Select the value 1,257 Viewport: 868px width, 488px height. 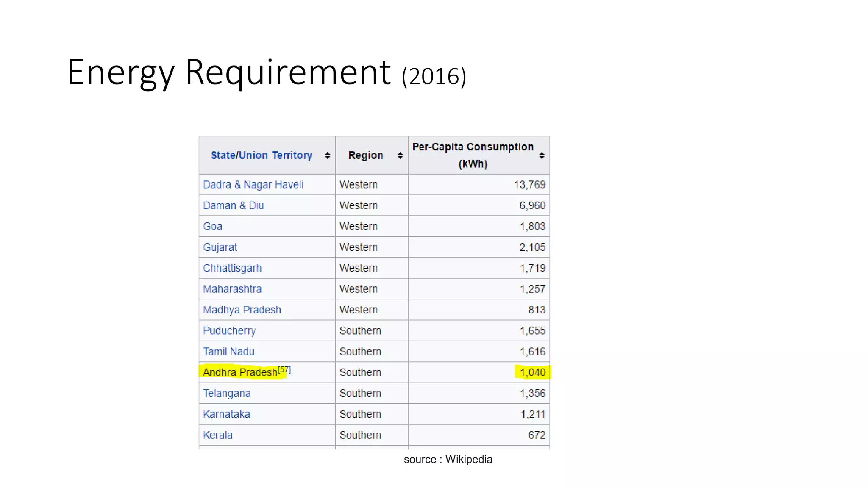tap(533, 289)
